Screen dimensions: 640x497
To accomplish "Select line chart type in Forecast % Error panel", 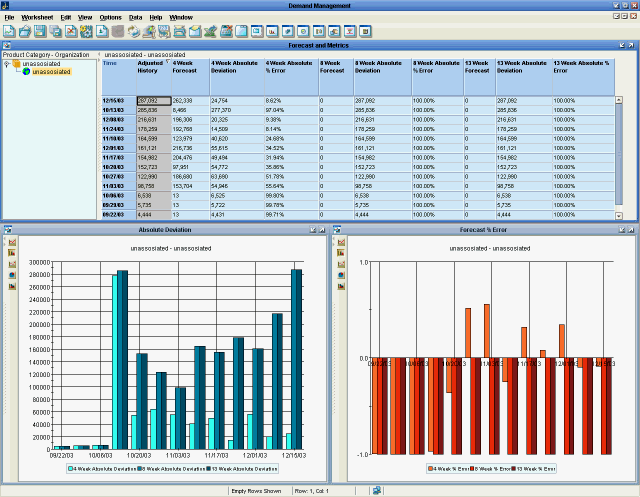I will (x=341, y=242).
